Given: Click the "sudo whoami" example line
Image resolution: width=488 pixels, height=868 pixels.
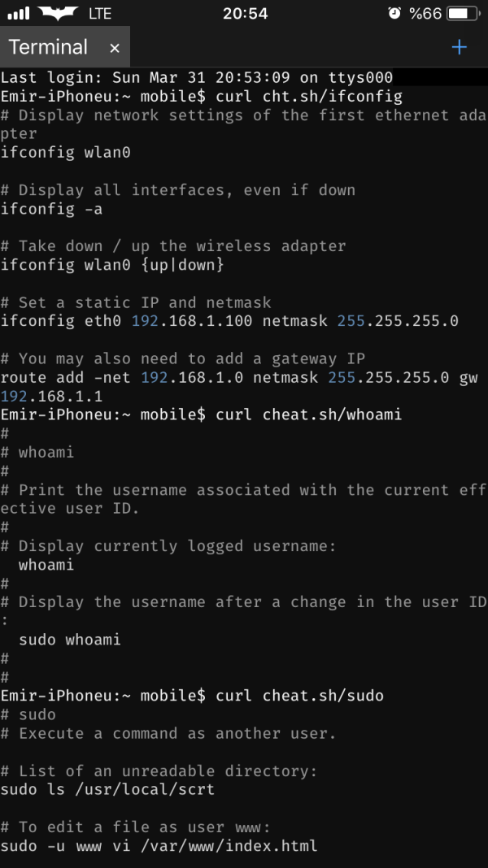Looking at the screenshot, I should coord(70,640).
